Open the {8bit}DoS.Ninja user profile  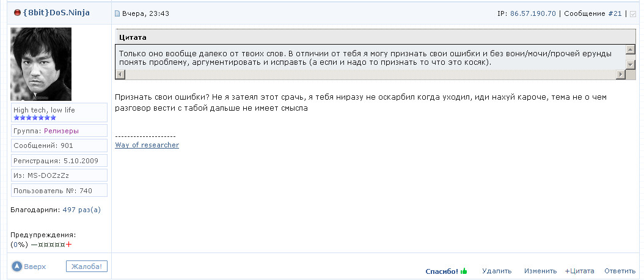(x=56, y=13)
